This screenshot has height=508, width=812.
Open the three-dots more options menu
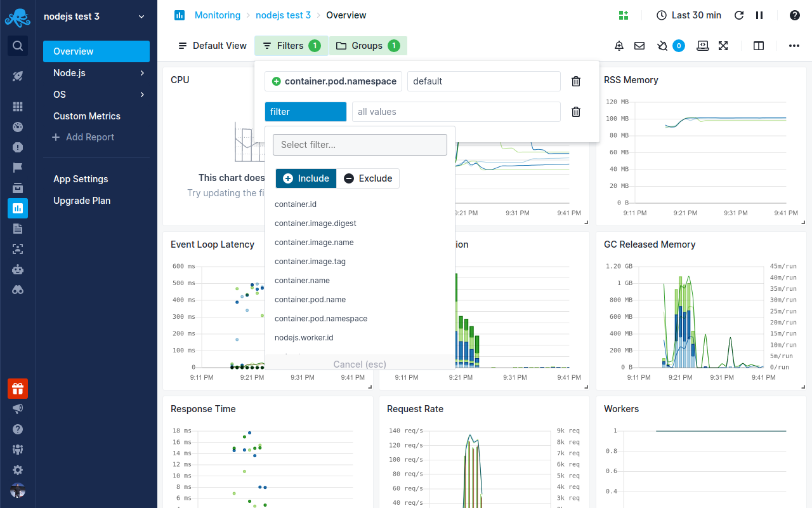click(794, 46)
